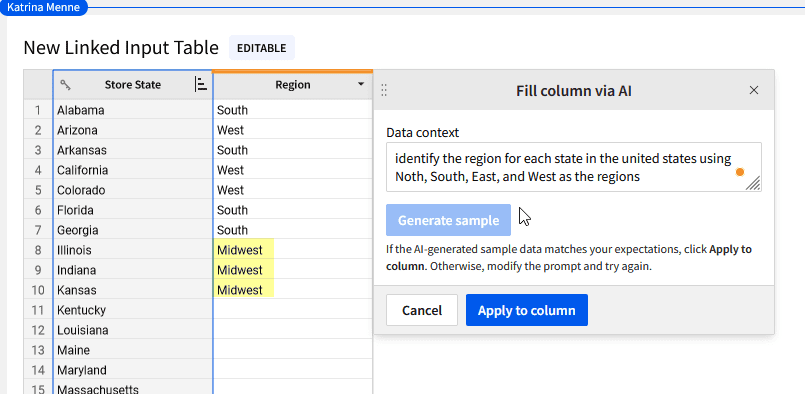Image resolution: width=805 pixels, height=394 pixels.
Task: Click Apply to column
Action: (x=527, y=310)
